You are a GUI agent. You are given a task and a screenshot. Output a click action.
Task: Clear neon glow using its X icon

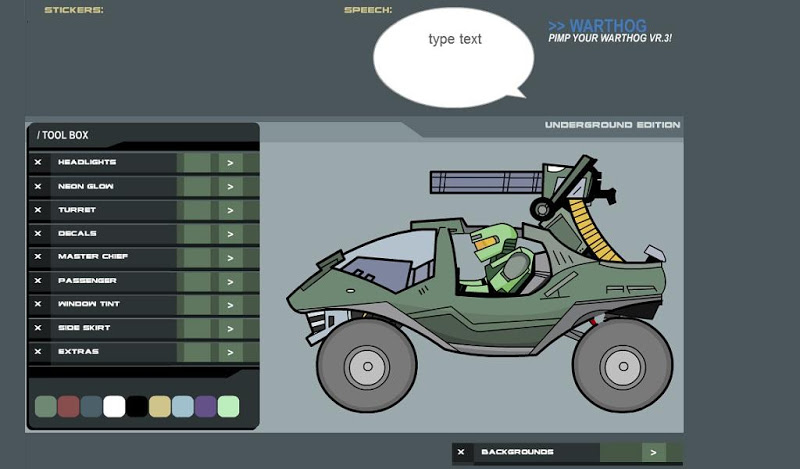pyautogui.click(x=38, y=186)
